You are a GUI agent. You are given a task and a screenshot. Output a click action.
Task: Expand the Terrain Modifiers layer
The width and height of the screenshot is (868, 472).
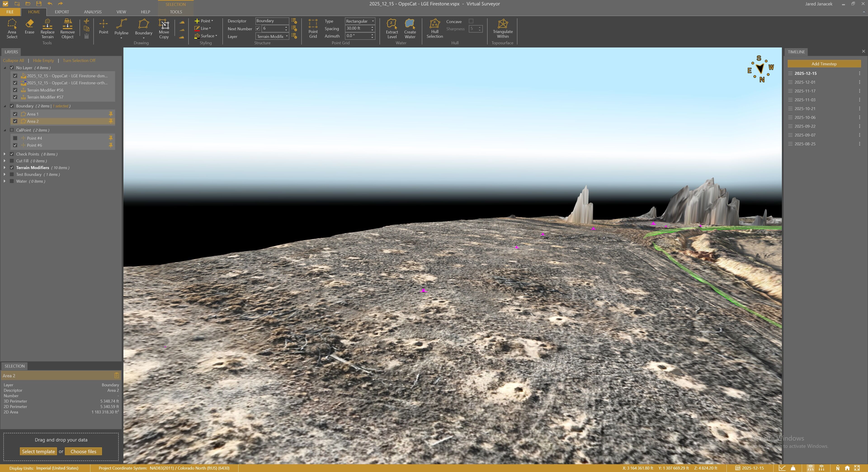point(4,168)
